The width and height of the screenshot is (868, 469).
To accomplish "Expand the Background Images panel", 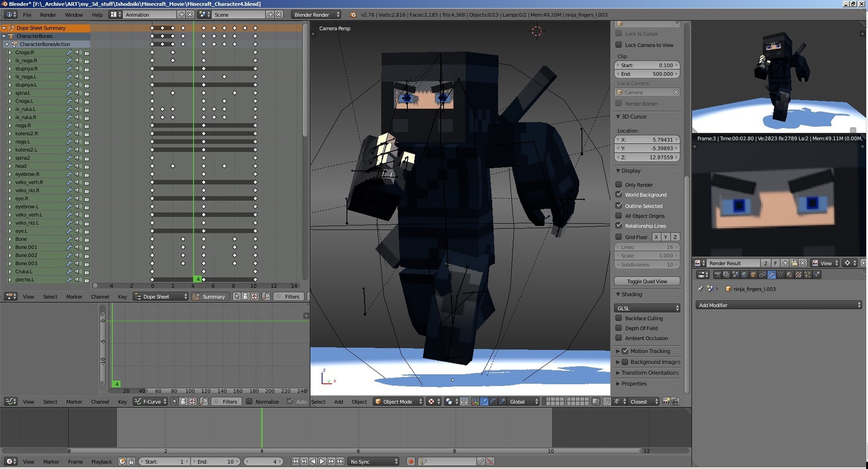I will coord(618,362).
